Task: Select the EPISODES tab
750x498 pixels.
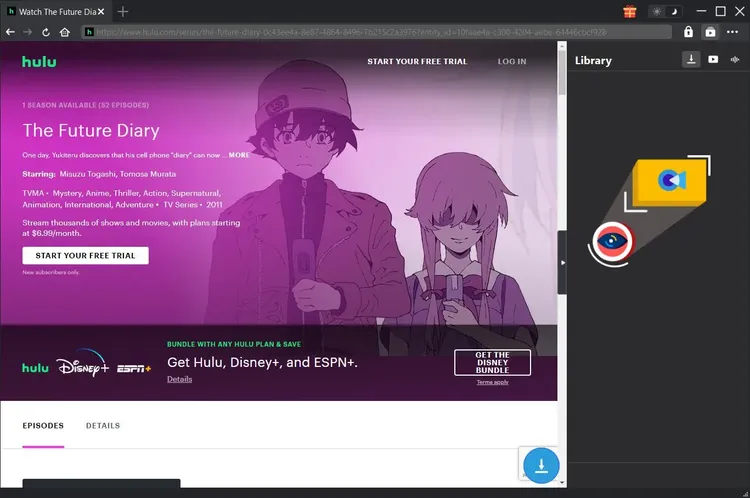Action: pyautogui.click(x=43, y=426)
